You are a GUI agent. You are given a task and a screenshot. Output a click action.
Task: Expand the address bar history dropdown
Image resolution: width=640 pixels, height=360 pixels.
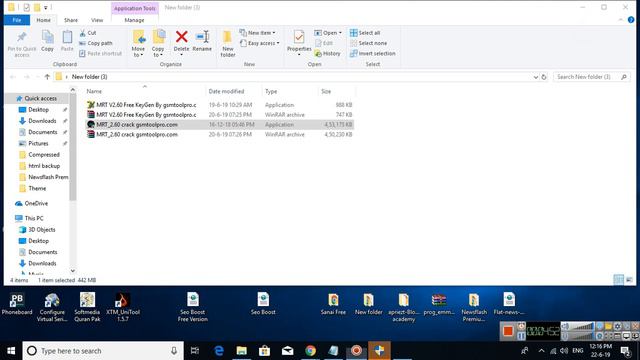pyautogui.click(x=536, y=77)
